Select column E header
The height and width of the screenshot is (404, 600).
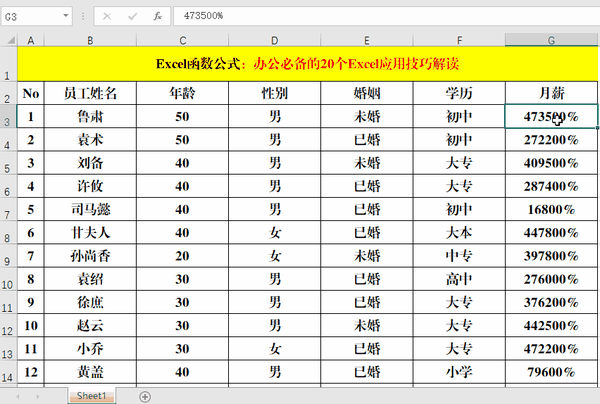coord(367,40)
